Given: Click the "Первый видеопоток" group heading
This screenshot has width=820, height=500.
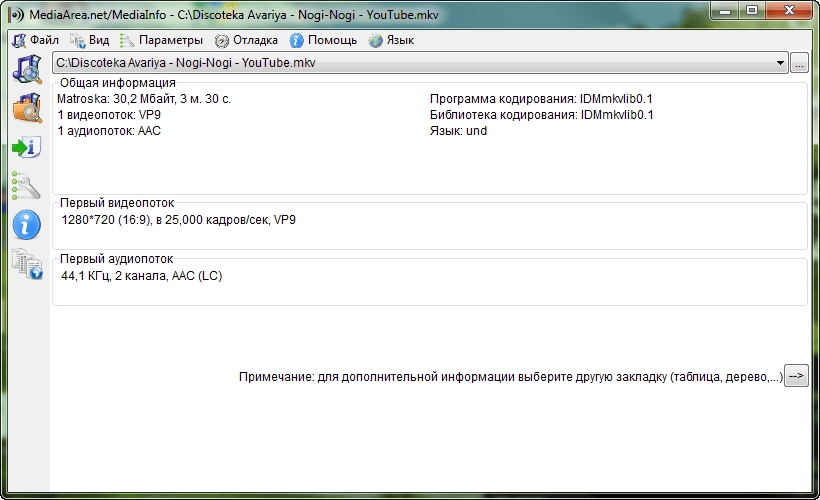Looking at the screenshot, I should click(117, 202).
